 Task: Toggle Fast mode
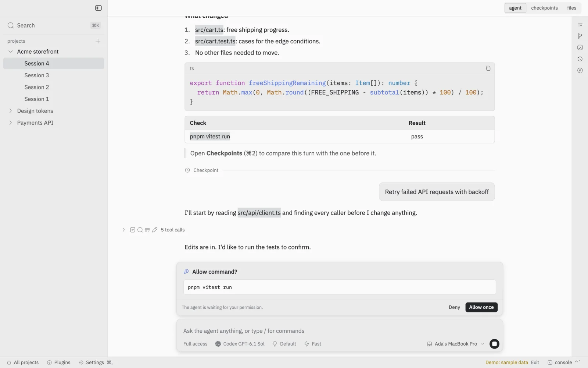click(312, 344)
